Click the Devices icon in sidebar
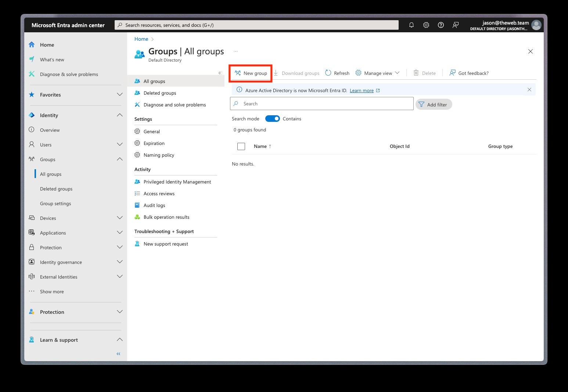The image size is (568, 392). point(32,218)
